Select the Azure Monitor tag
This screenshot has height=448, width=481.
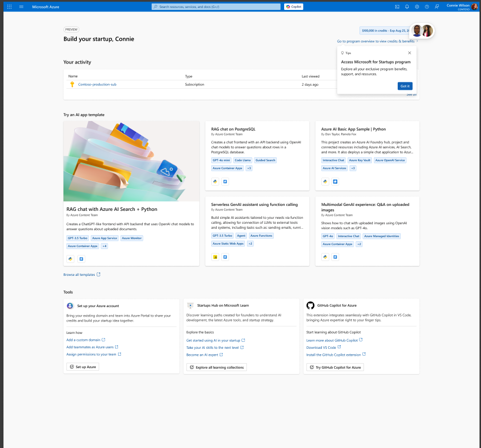[131, 238]
